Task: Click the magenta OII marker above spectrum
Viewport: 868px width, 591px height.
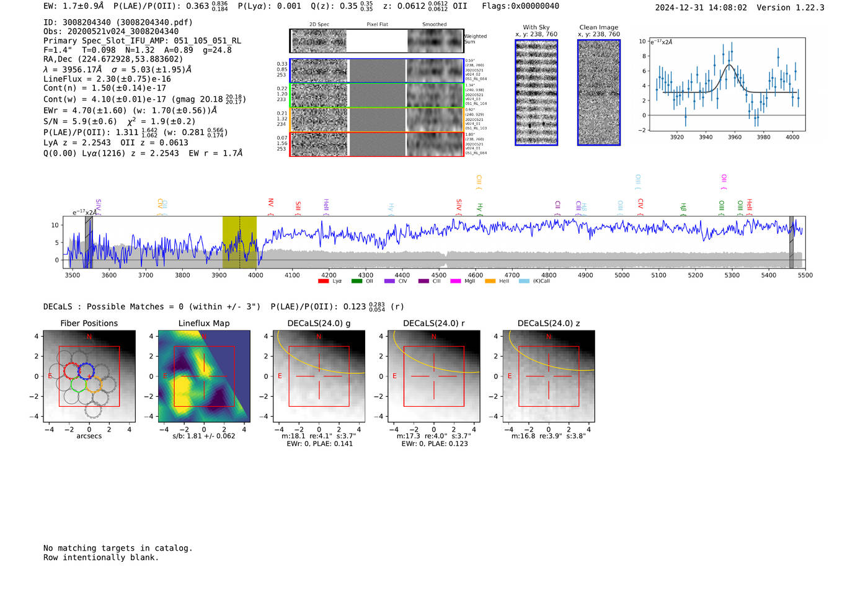Action: click(724, 182)
